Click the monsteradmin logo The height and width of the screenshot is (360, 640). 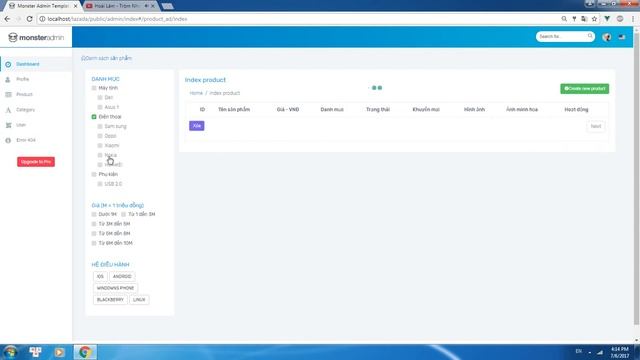point(36,38)
